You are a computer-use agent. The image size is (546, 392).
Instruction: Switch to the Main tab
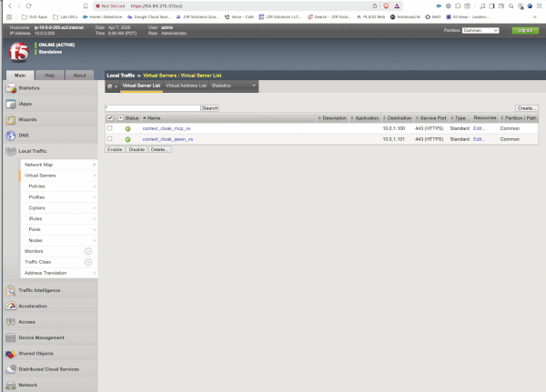[x=20, y=75]
